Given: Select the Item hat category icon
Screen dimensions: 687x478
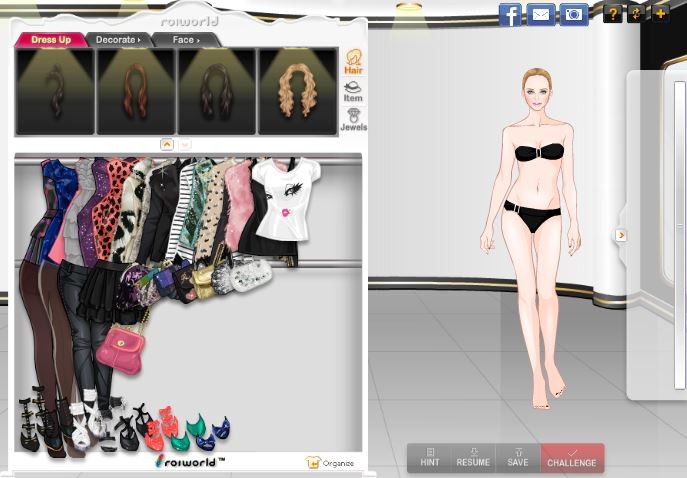Looking at the screenshot, I should click(353, 91).
